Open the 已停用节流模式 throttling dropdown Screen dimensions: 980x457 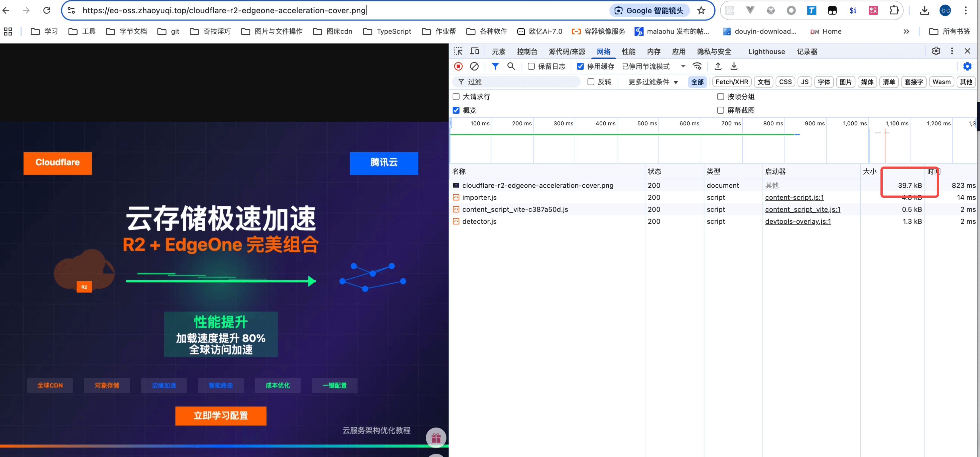coord(654,67)
